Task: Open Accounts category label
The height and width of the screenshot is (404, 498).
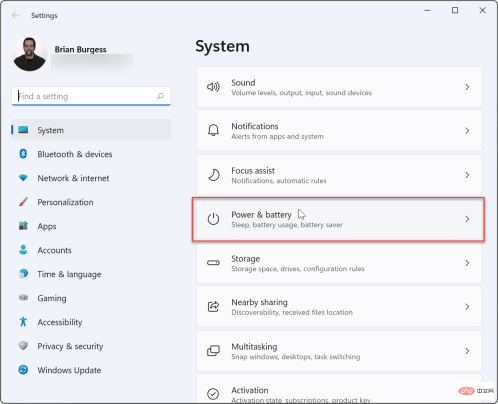Action: (54, 250)
